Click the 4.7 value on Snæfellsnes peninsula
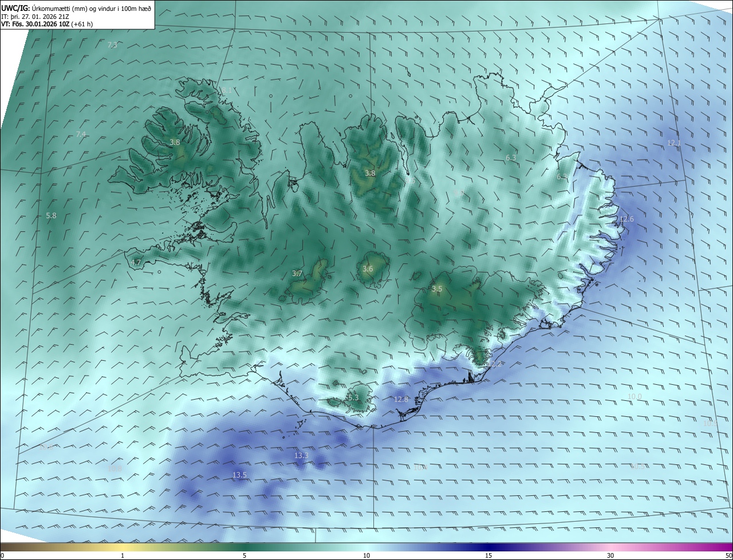 (x=136, y=262)
